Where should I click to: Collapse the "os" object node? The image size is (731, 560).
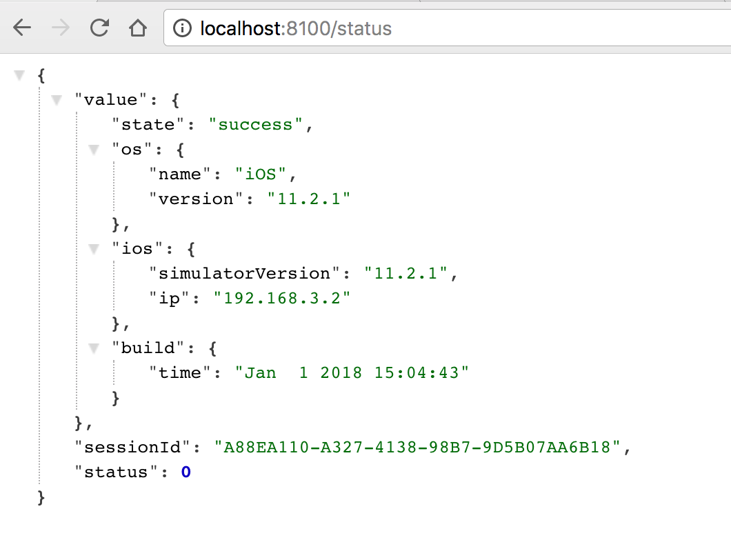[x=94, y=150]
